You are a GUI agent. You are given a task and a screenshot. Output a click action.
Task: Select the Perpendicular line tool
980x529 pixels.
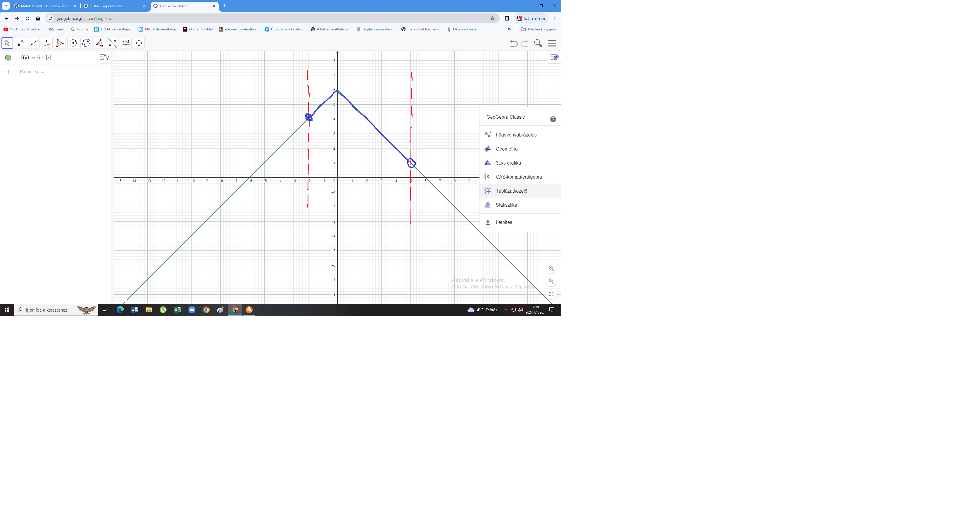[x=47, y=43]
